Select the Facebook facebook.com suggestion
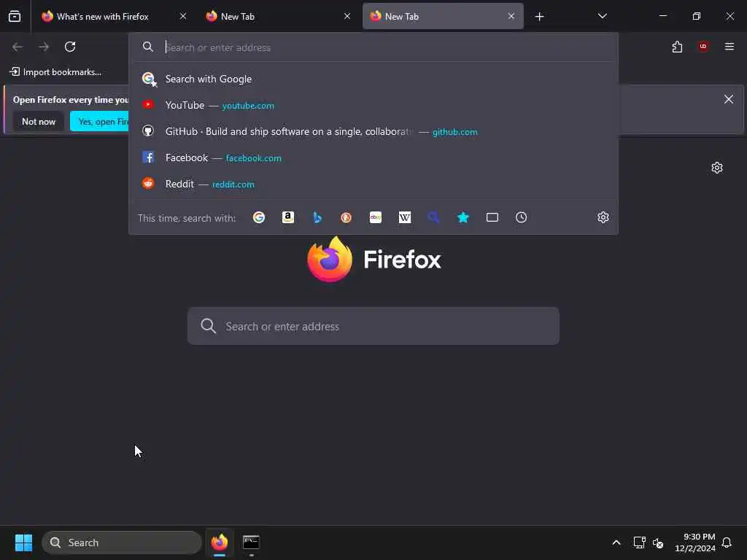This screenshot has height=560, width=747. click(373, 157)
